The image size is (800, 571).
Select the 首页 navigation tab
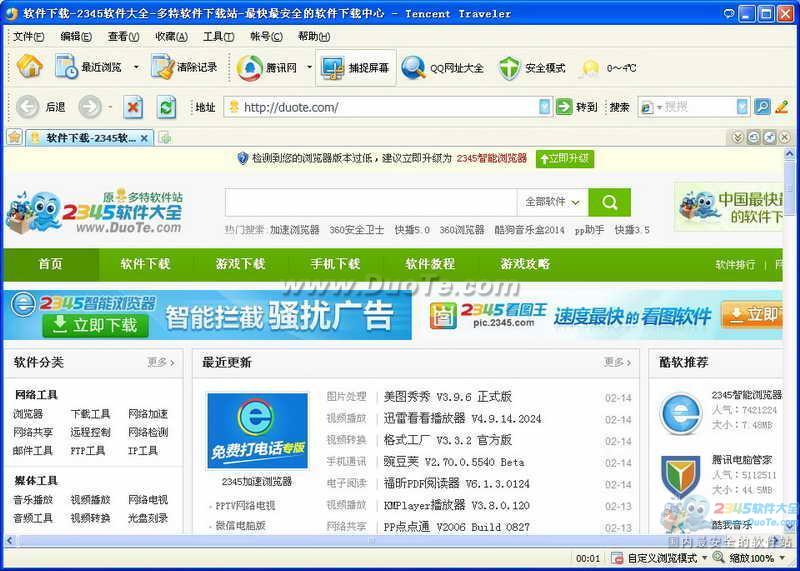point(51,264)
